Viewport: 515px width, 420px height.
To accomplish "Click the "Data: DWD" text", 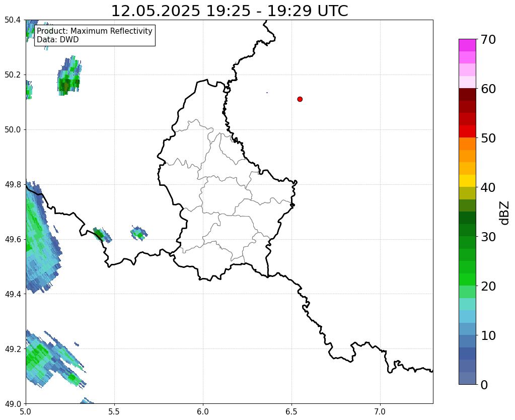I will click(x=58, y=40).
